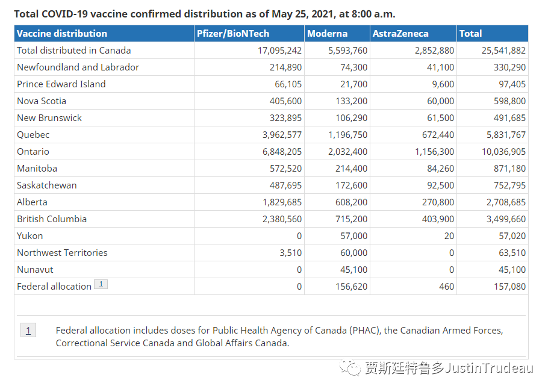This screenshot has height=392, width=551.
Task: Click Ontario Pfizer value 6,848,205
Action: [x=282, y=151]
